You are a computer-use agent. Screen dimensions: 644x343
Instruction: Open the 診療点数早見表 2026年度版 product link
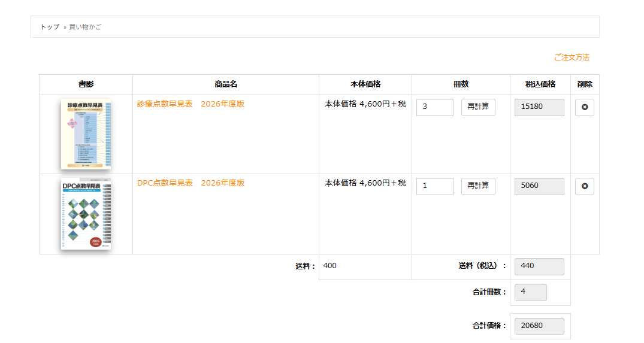pos(191,104)
